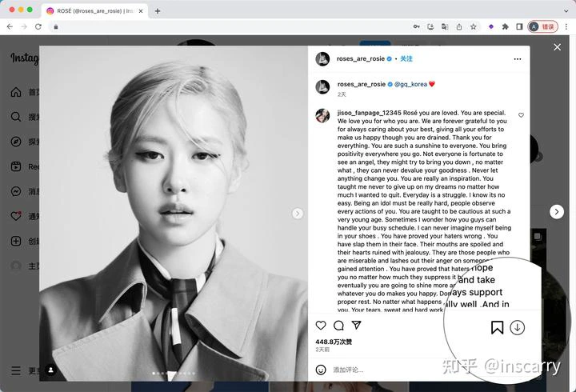Open the post's three-dot options menu
This screenshot has width=576, height=392.
click(518, 58)
